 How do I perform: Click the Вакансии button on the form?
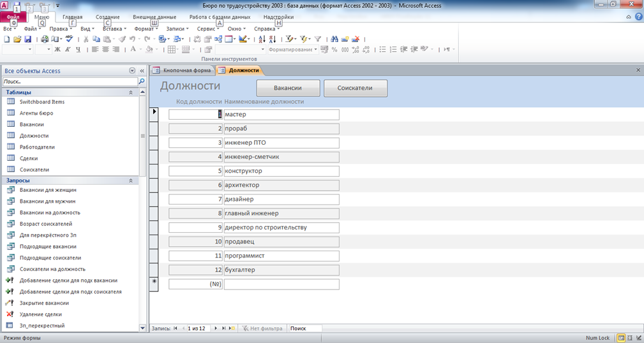pyautogui.click(x=288, y=88)
